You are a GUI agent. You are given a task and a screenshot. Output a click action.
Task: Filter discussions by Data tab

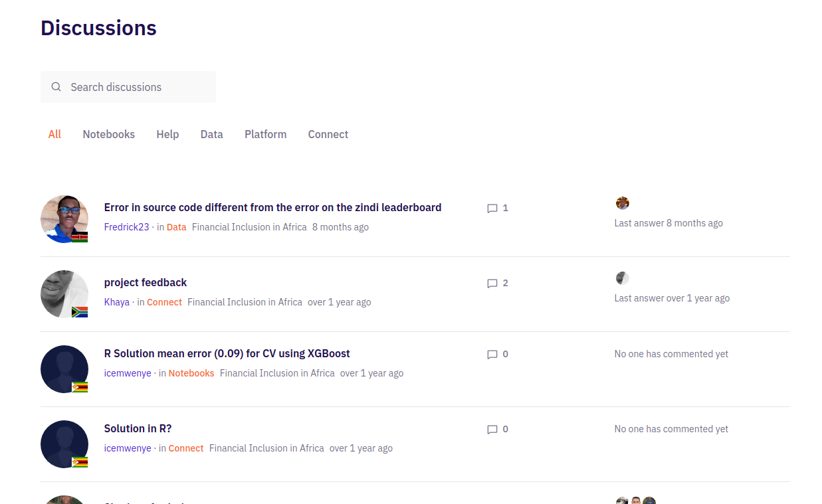point(211,134)
